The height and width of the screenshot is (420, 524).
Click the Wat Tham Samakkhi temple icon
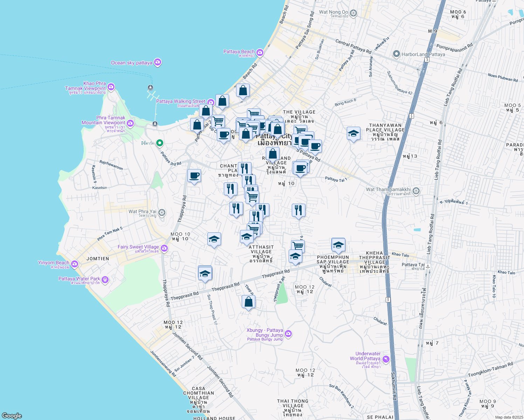416,191
